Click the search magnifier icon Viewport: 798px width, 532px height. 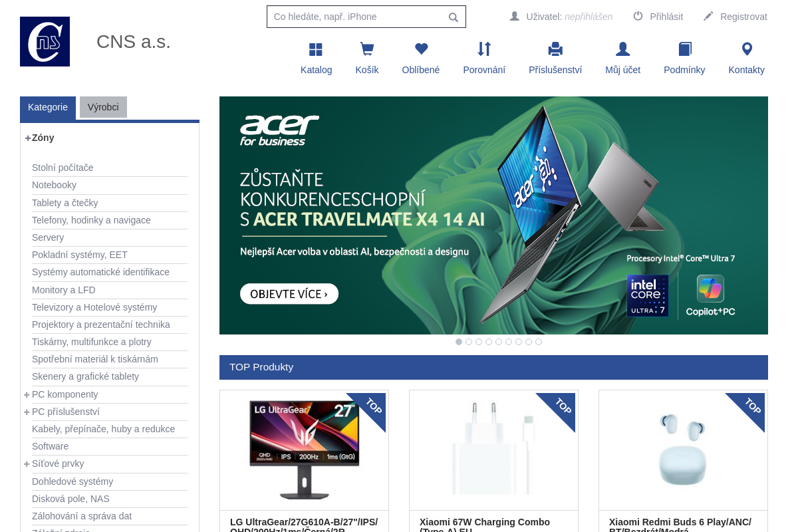(454, 17)
